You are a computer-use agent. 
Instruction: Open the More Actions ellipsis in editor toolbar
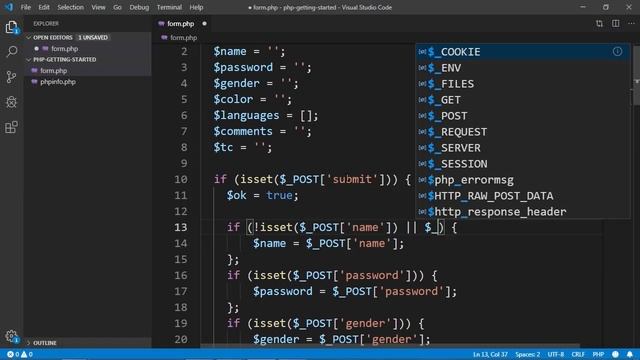coord(631,24)
